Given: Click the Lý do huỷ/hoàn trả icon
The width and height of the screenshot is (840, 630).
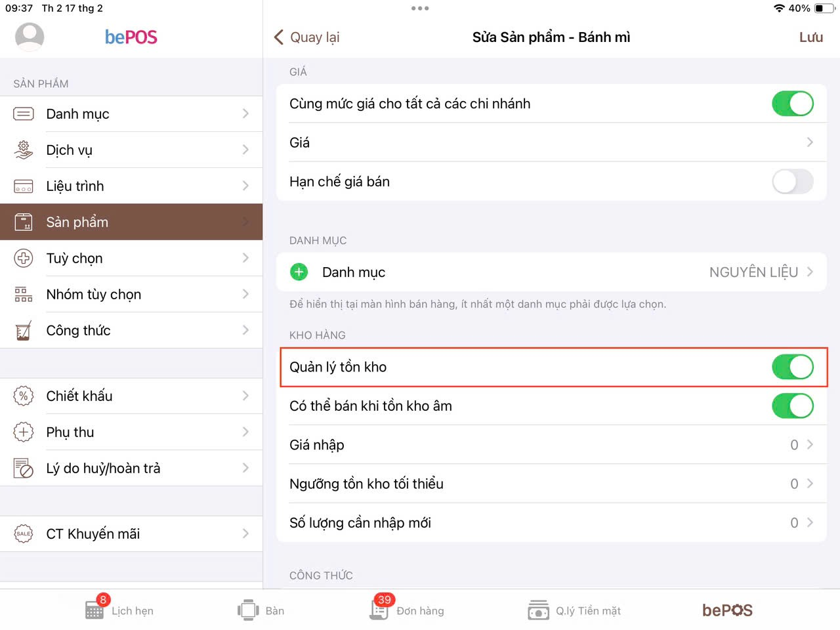Looking at the screenshot, I should [24, 469].
